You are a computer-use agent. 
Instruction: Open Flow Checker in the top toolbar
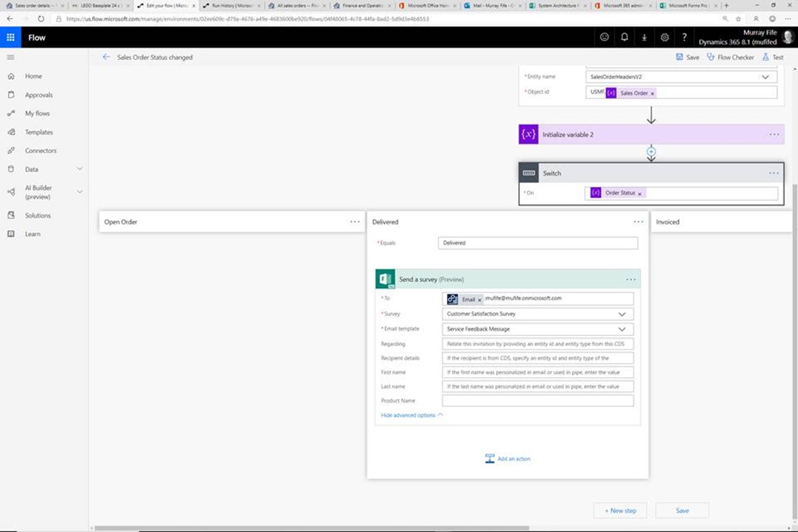click(730, 57)
